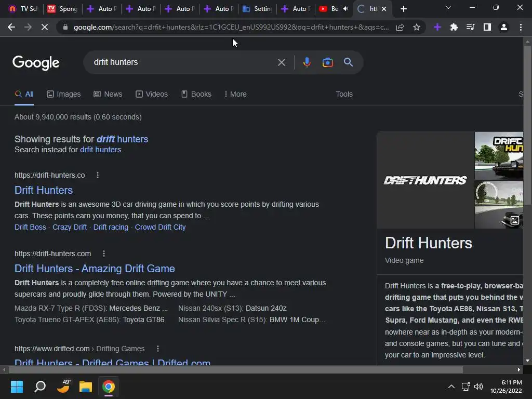The height and width of the screenshot is (399, 532).
Task: Open the Crowd Drift City sitelink
Action: tap(160, 227)
